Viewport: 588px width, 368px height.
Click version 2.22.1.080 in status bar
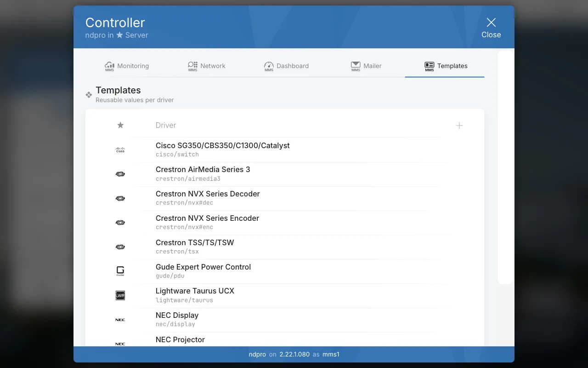pyautogui.click(x=294, y=354)
